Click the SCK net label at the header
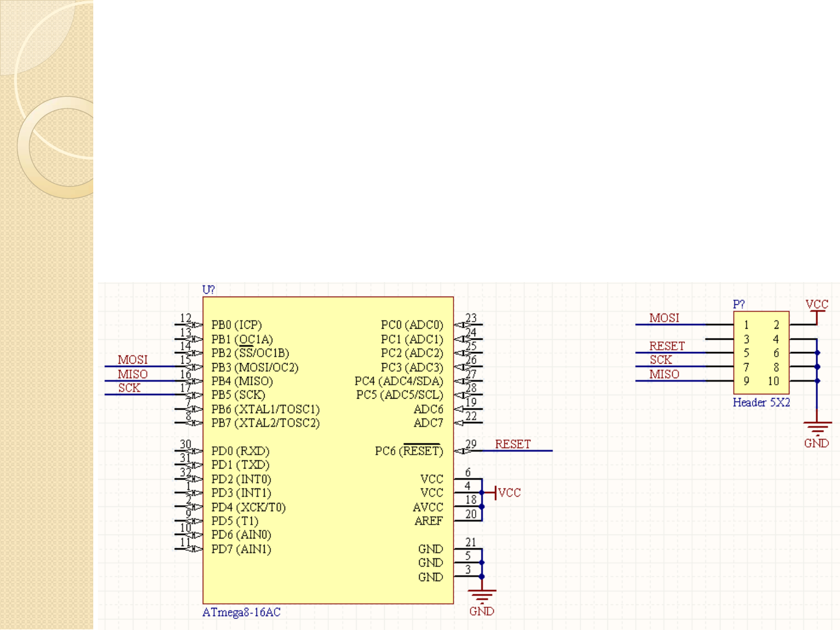The image size is (840, 630). tap(661, 360)
